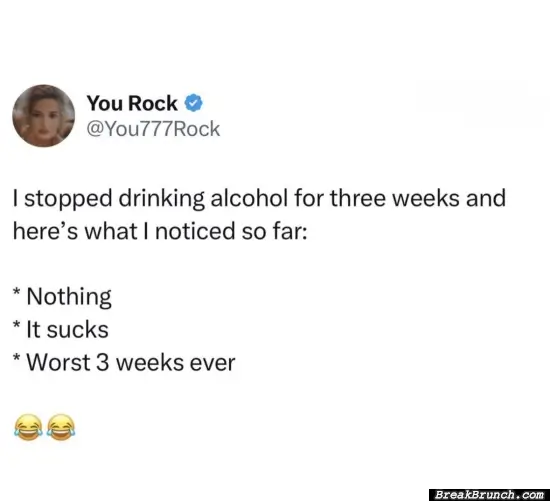Viewport: 550px width, 501px height.
Task: Visit the BreakBrunch.com watermark link
Action: click(x=489, y=495)
